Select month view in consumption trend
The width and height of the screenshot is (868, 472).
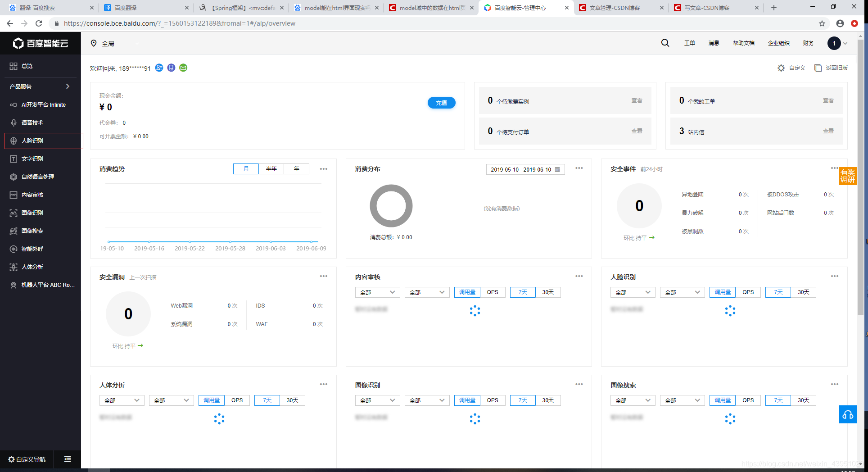tap(246, 168)
